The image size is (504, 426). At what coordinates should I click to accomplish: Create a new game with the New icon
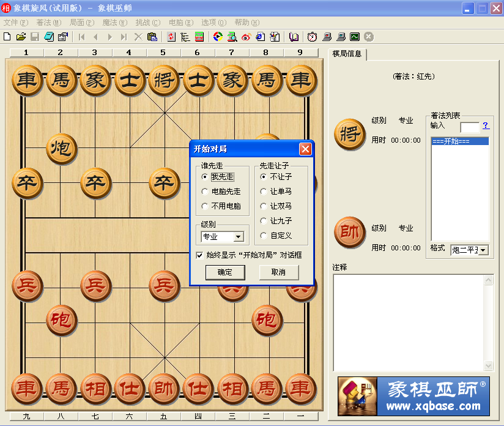[x=7, y=36]
